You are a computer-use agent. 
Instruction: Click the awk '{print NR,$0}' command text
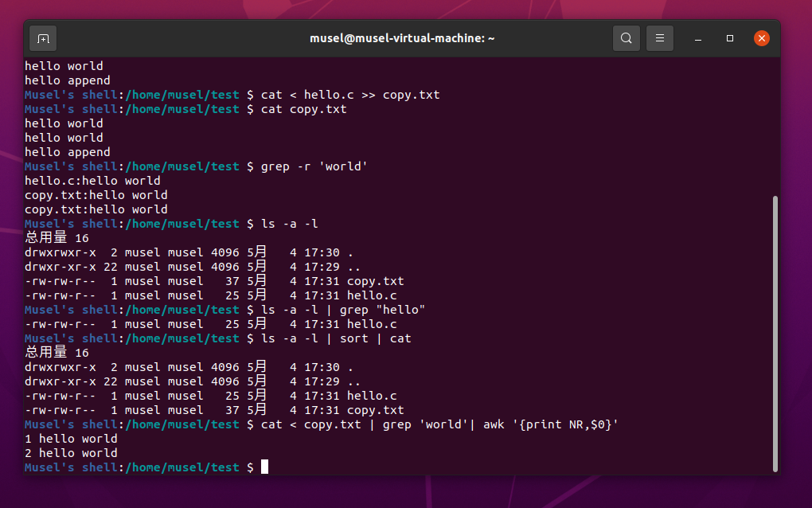pos(551,424)
